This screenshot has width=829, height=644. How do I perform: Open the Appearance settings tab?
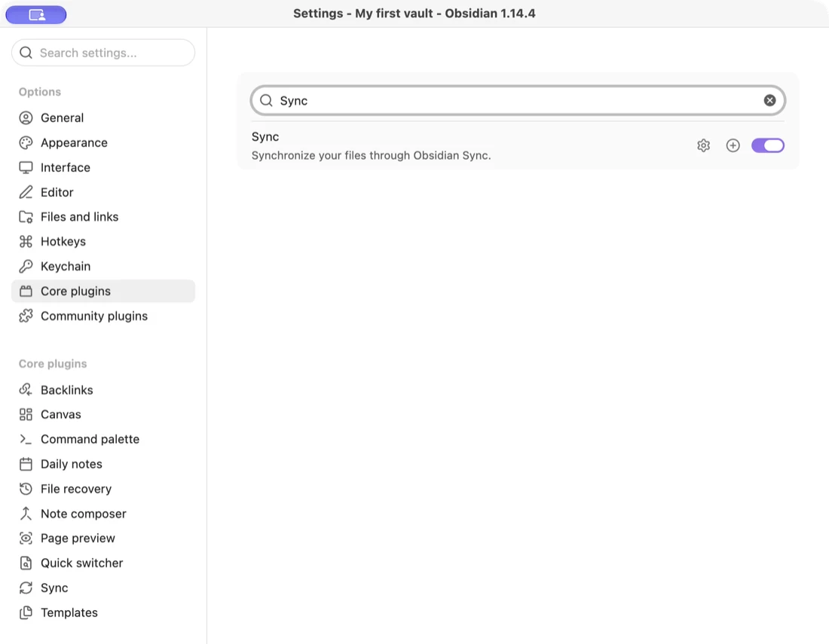pyautogui.click(x=103, y=142)
